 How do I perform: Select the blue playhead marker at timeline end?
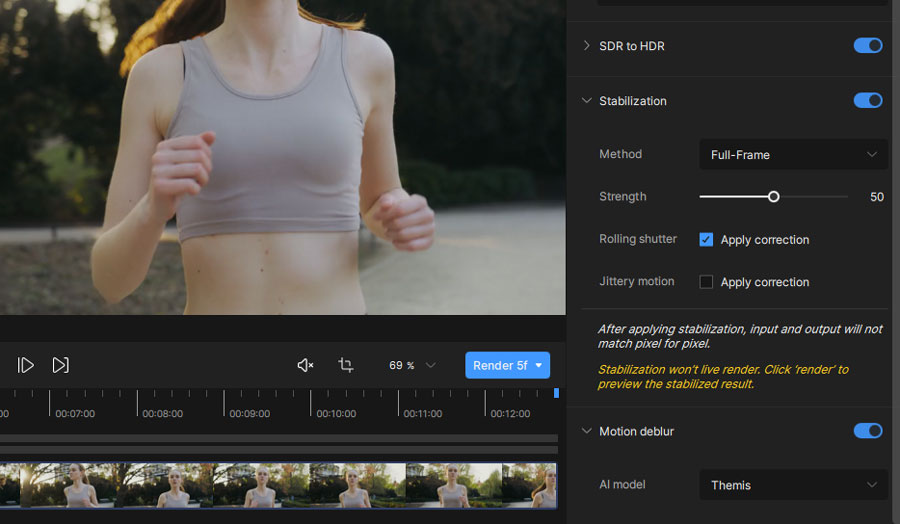click(x=556, y=393)
